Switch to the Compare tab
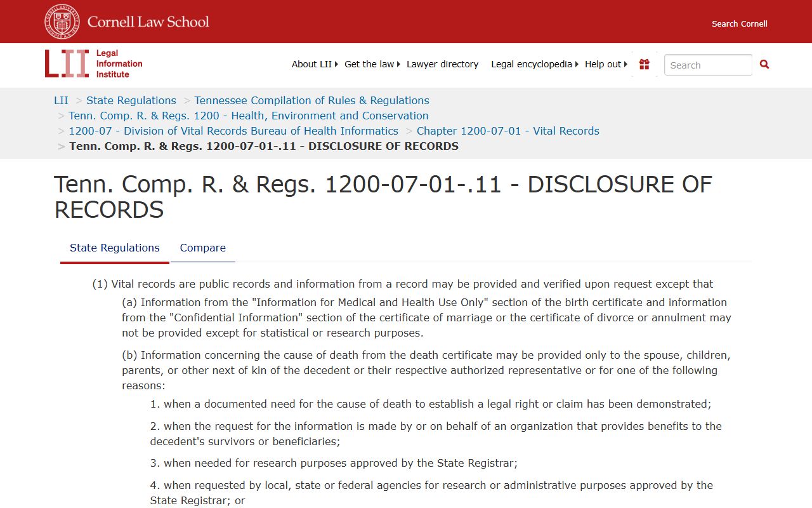The width and height of the screenshot is (812, 508). [x=203, y=248]
